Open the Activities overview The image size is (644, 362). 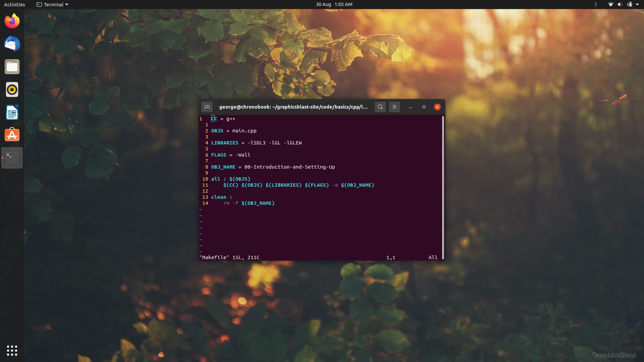pyautogui.click(x=14, y=4)
